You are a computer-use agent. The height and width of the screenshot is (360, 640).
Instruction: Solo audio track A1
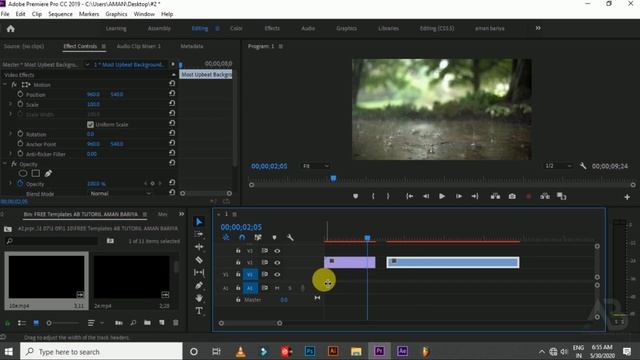click(x=290, y=288)
